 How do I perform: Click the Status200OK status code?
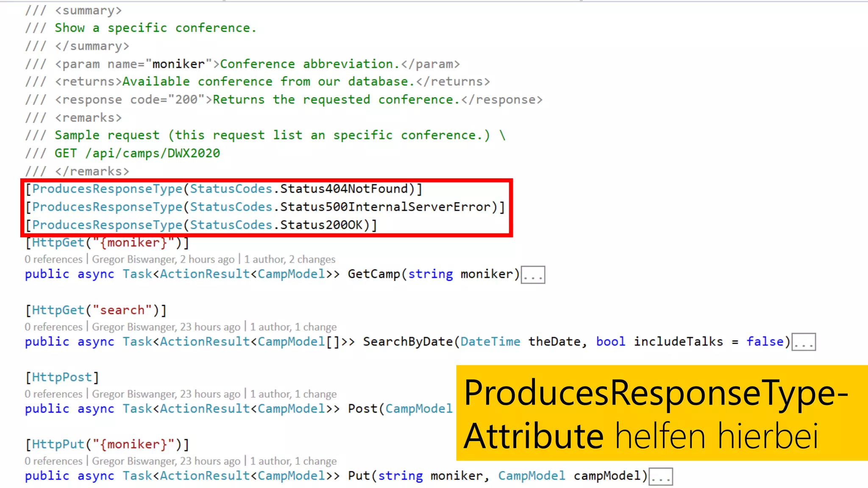[322, 225]
